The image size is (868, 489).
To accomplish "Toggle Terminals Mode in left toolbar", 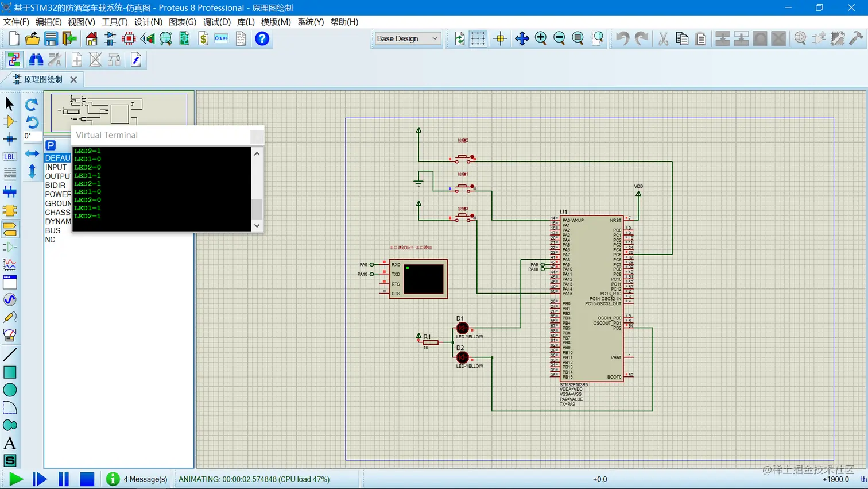I will pyautogui.click(x=10, y=229).
